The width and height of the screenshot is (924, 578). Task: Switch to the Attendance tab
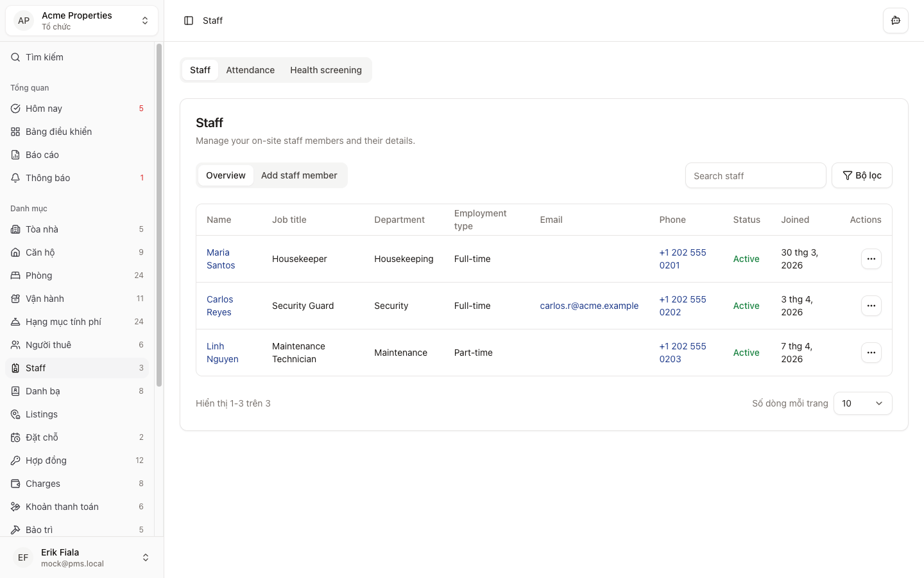click(250, 70)
